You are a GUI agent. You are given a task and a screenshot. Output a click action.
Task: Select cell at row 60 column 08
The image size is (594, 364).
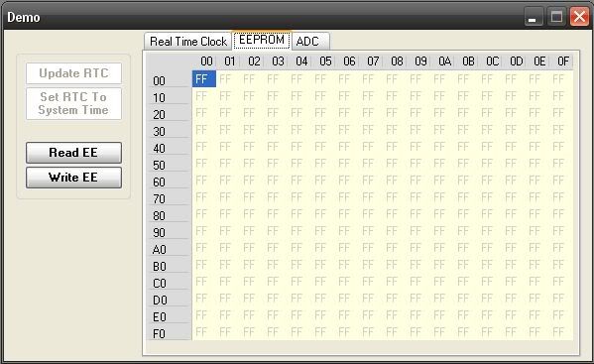click(x=395, y=180)
